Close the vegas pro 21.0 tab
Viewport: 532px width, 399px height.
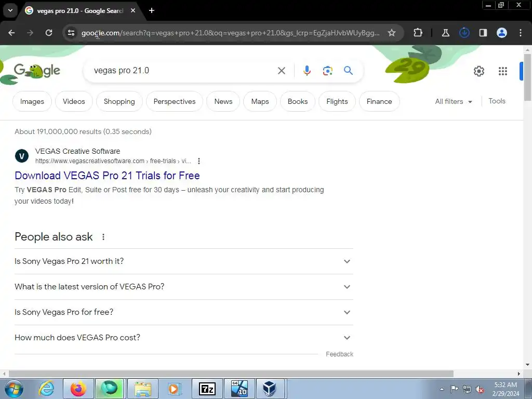[133, 10]
